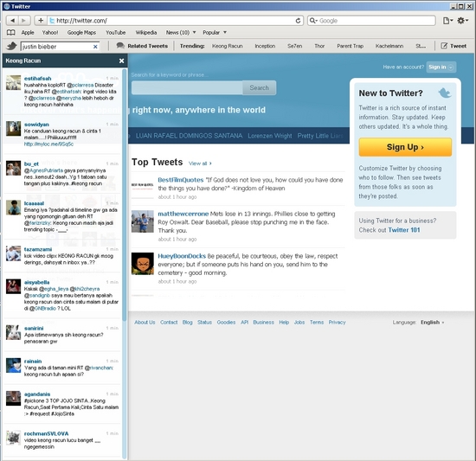476x461 pixels.
Task: Reload the page with the refresh icon
Action: [298, 21]
